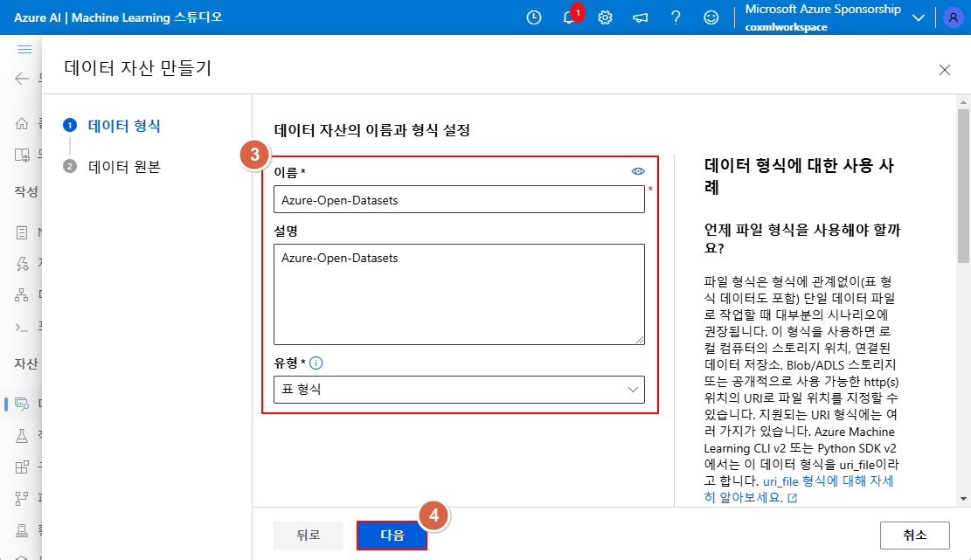This screenshot has height=560, width=971.
Task: Open Notebooks from sidebar icon
Action: [x=22, y=232]
